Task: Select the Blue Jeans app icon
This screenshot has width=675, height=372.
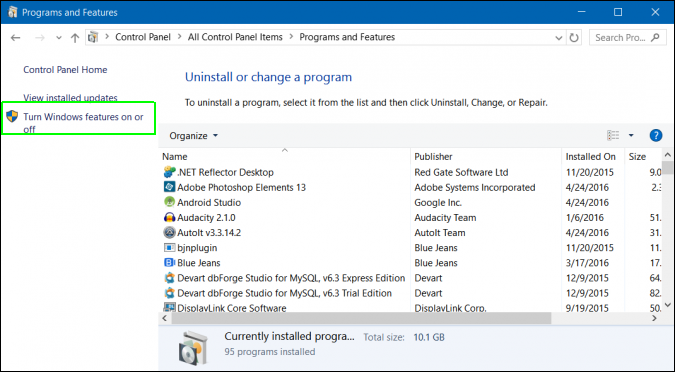Action: coord(170,263)
